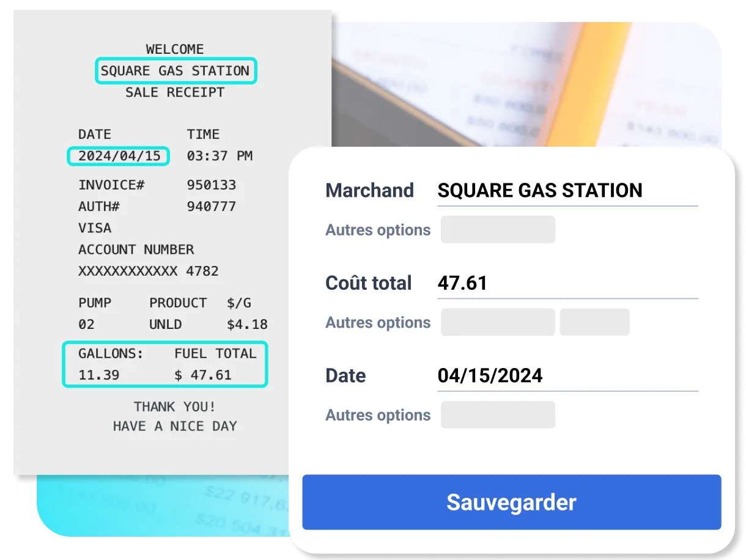Click the $/G column header on receipt
Image resolution: width=746 pixels, height=560 pixels.
click(238, 303)
